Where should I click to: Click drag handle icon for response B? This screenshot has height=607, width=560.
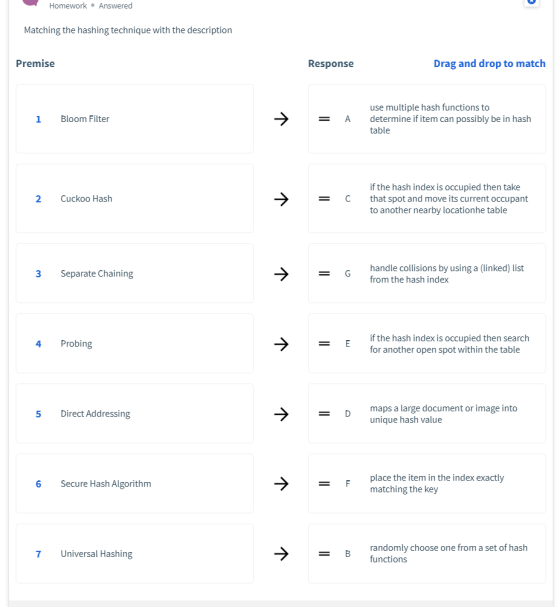pos(324,554)
